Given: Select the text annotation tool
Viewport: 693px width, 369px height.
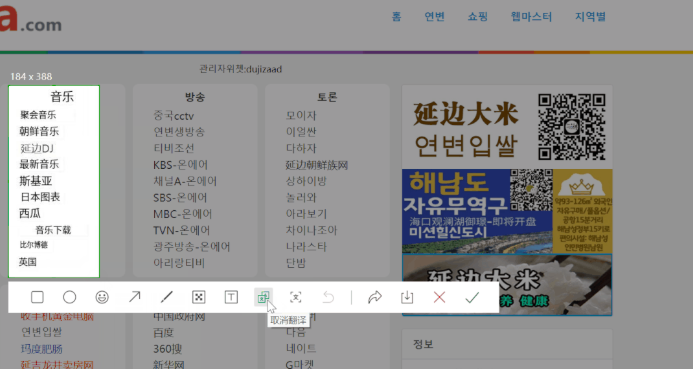Looking at the screenshot, I should tap(231, 297).
